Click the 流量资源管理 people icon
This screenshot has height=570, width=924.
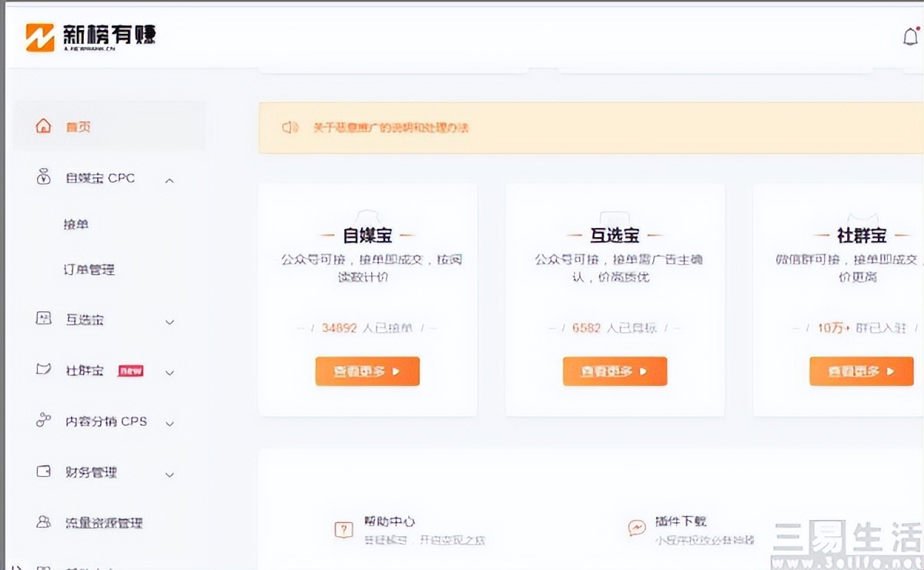[x=42, y=523]
